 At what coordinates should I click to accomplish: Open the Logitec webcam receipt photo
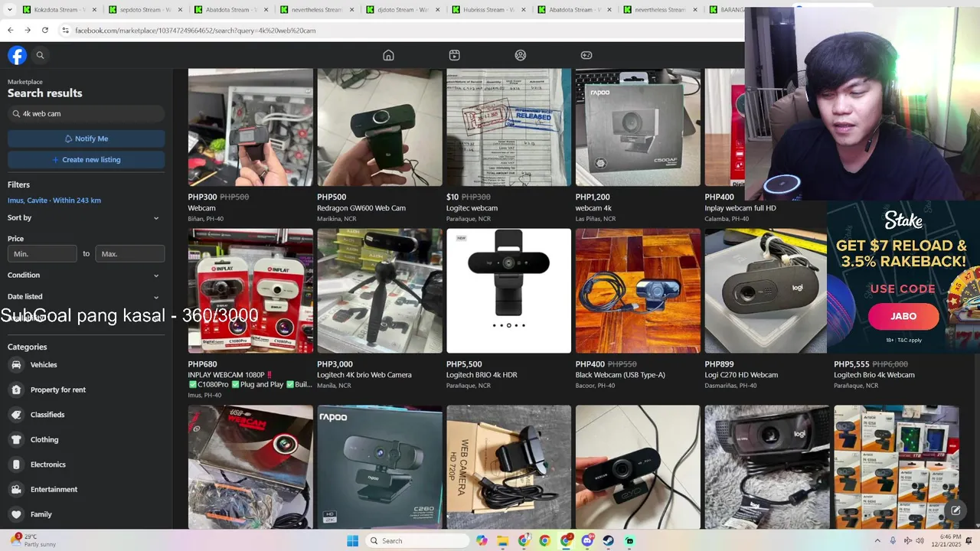click(x=508, y=127)
